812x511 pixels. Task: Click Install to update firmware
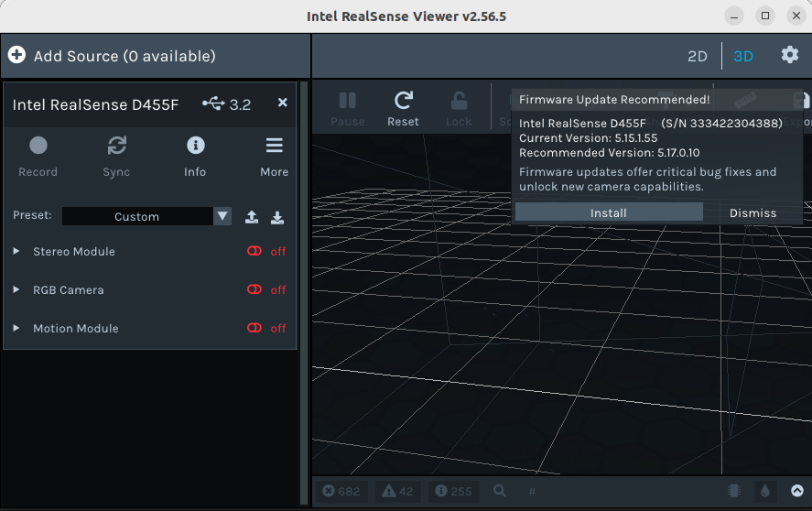point(609,212)
